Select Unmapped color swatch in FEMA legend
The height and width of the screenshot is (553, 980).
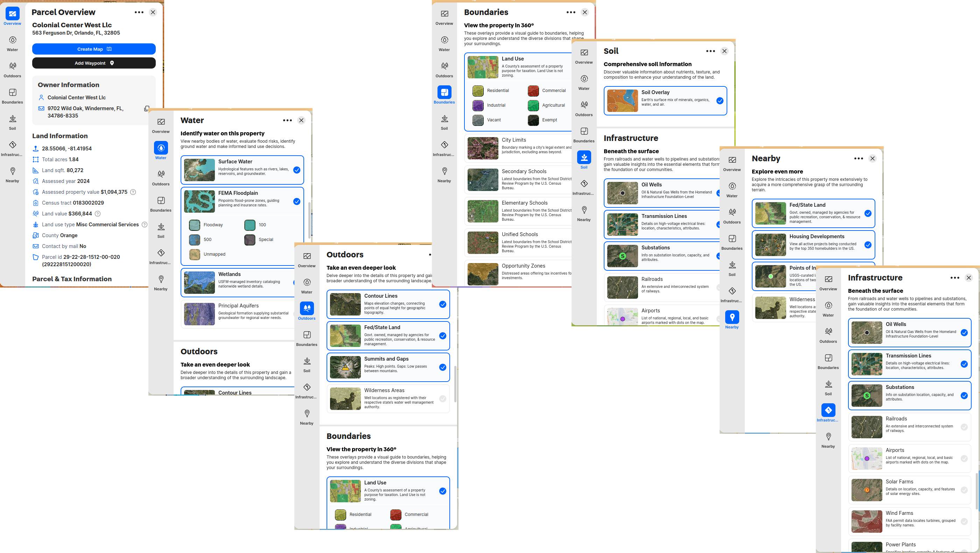coord(194,254)
